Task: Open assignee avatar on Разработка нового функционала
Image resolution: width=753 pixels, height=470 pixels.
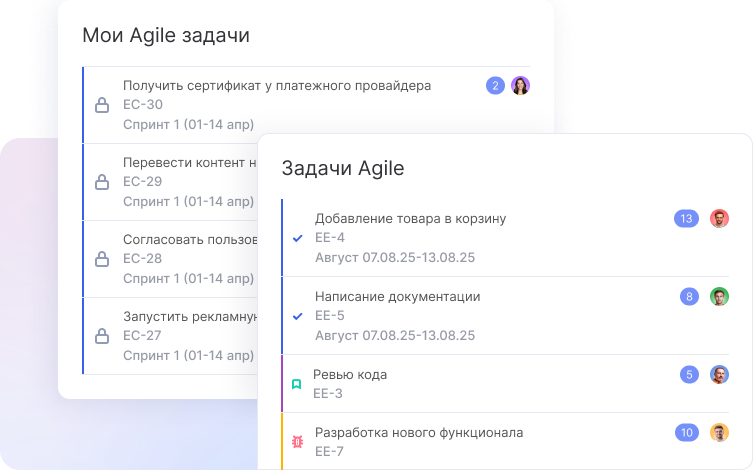Action: 719,433
